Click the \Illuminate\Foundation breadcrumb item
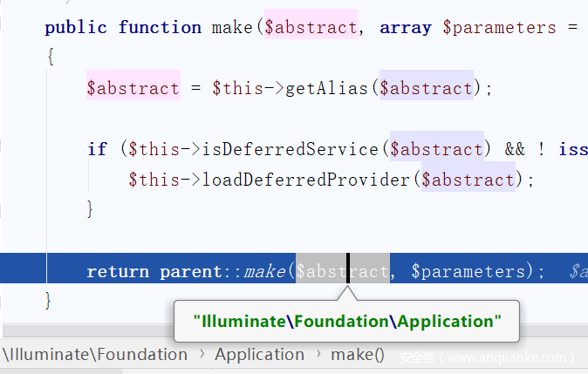 [x=95, y=355]
